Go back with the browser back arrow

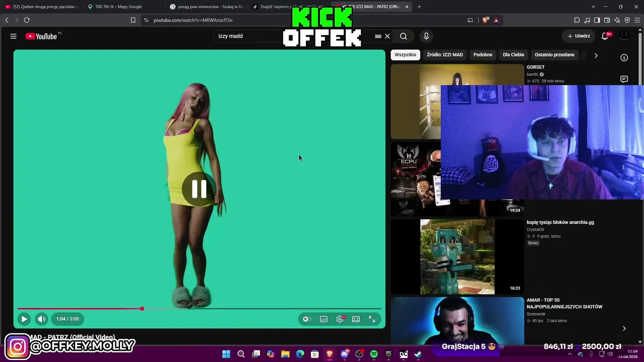pyautogui.click(x=7, y=20)
